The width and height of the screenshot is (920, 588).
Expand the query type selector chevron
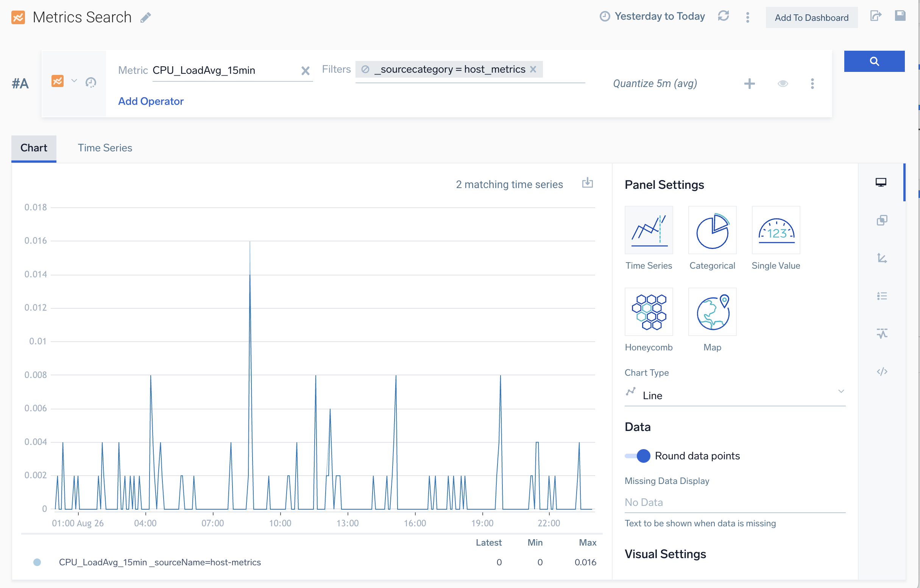click(74, 81)
